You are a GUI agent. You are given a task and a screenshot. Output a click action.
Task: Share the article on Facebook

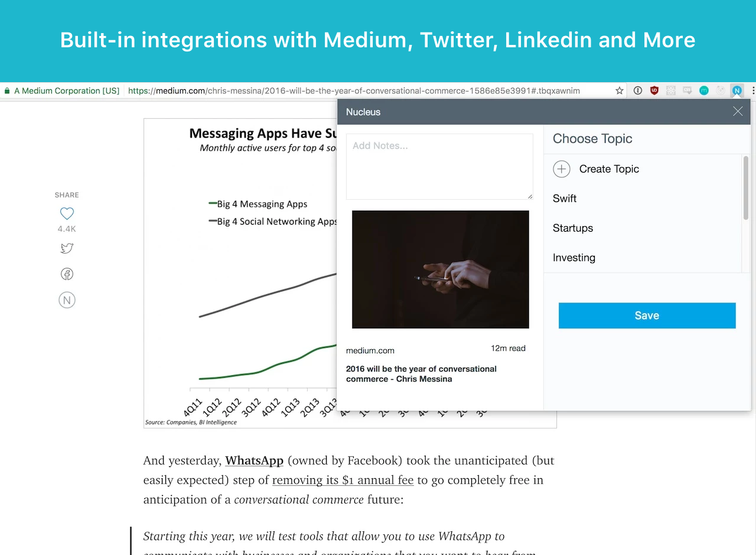click(67, 274)
